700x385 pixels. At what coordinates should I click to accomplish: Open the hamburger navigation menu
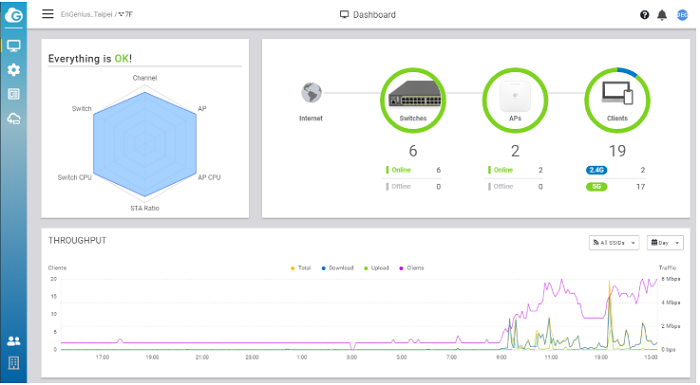point(48,14)
